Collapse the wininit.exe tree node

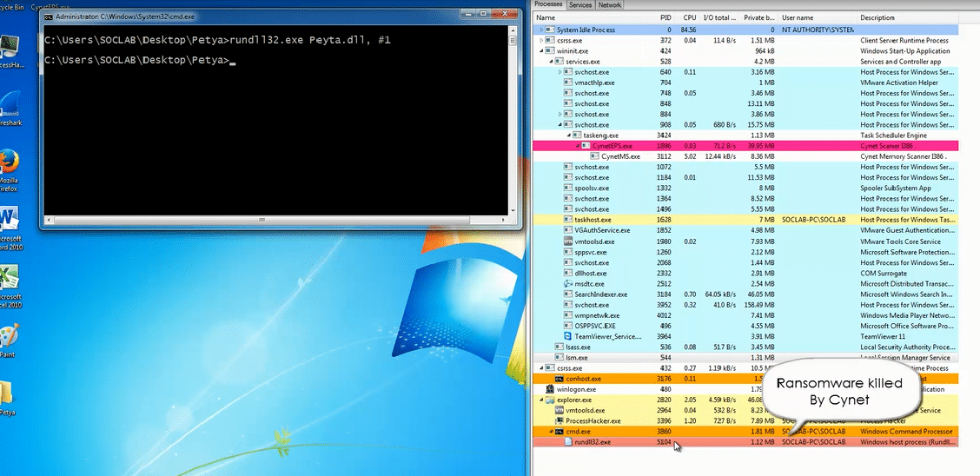coord(542,51)
